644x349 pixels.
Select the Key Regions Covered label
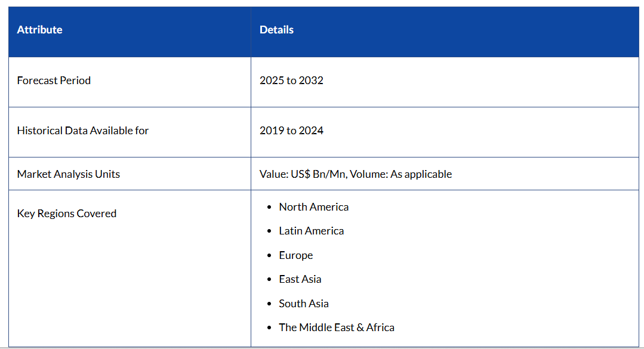[x=66, y=214]
